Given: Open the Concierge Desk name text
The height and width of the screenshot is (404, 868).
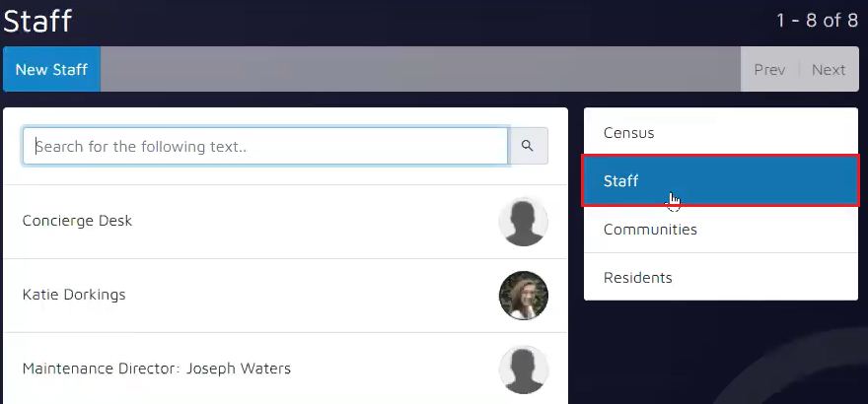Looking at the screenshot, I should pyautogui.click(x=77, y=221).
